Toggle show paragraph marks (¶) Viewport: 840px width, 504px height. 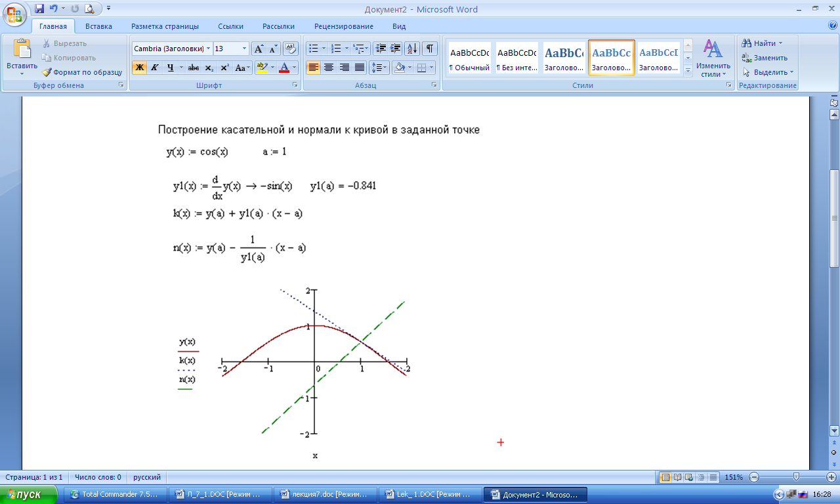click(x=430, y=49)
